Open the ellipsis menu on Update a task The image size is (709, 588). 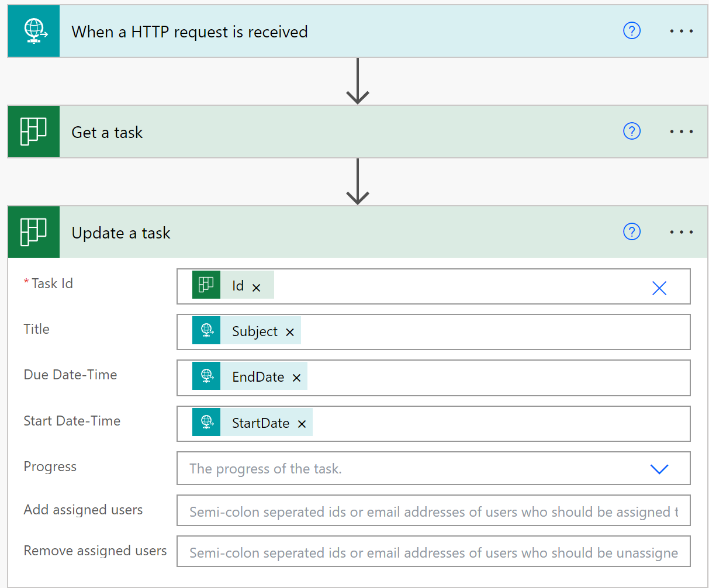(x=681, y=233)
